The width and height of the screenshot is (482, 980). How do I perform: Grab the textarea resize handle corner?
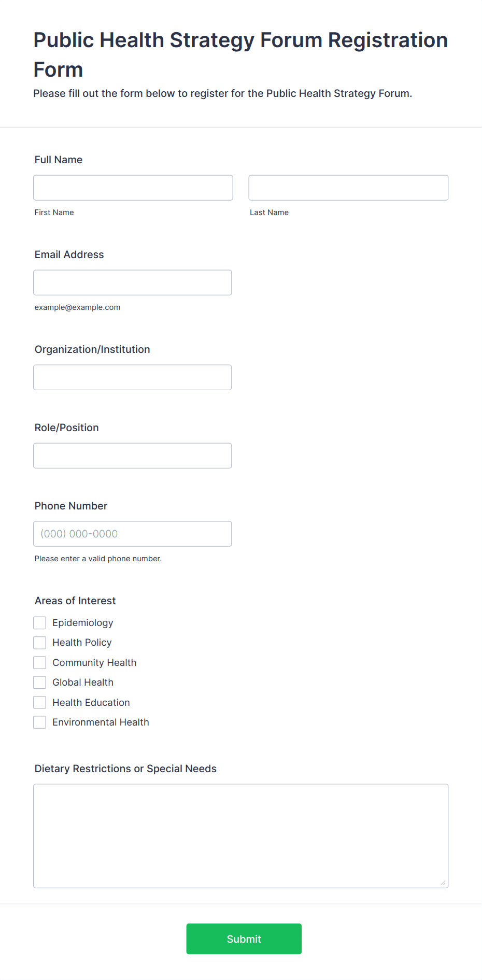click(443, 883)
